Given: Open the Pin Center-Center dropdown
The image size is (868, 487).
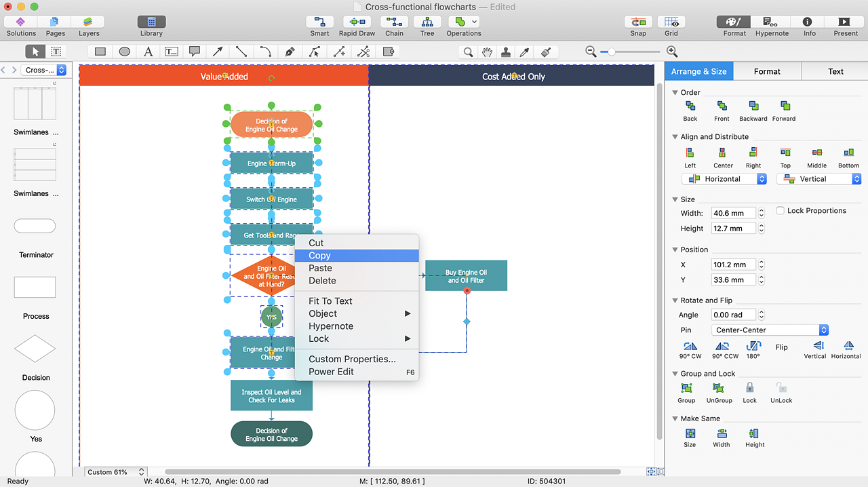Looking at the screenshot, I should [770, 330].
